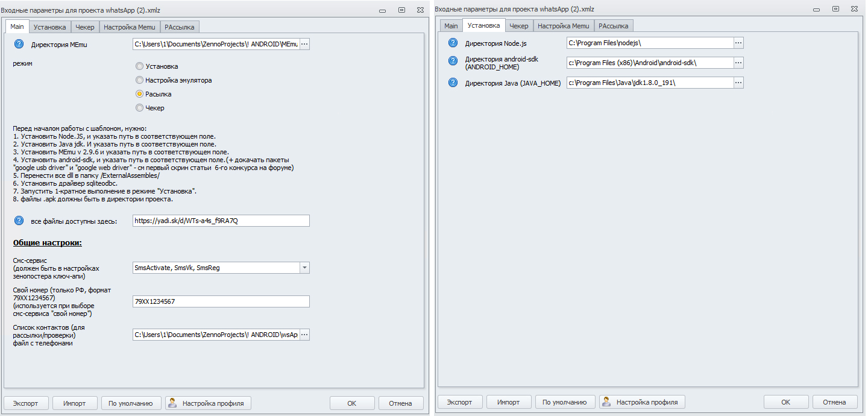
Task: Click the help icon for Директория Java (JAVA_HOME)
Action: (x=453, y=83)
